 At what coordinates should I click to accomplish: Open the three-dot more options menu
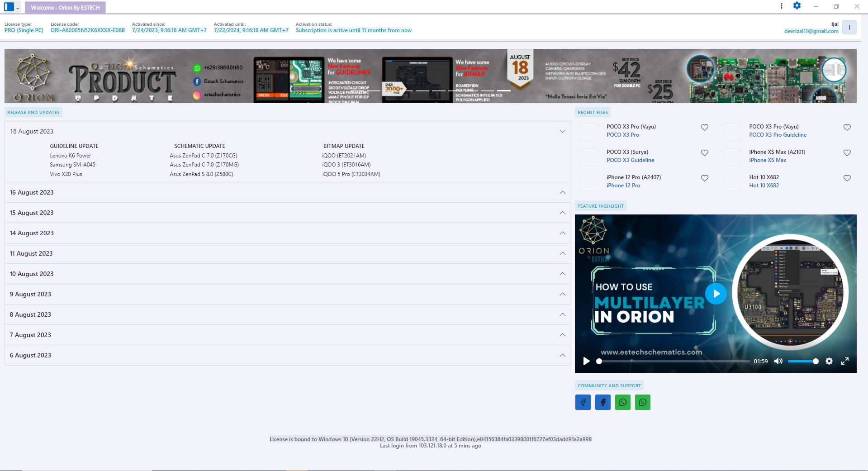tap(781, 6)
